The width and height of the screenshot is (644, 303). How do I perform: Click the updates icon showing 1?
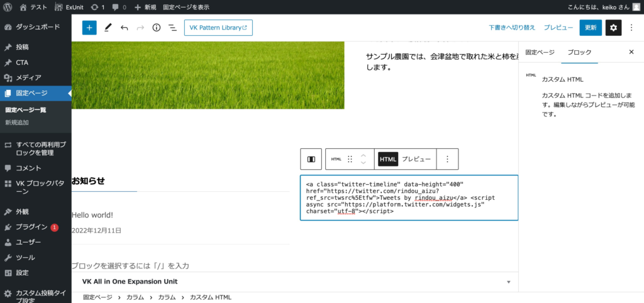pos(97,7)
